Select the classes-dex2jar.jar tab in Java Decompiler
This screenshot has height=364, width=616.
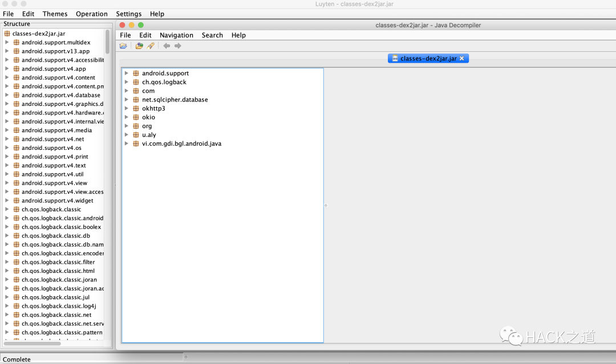coord(428,58)
